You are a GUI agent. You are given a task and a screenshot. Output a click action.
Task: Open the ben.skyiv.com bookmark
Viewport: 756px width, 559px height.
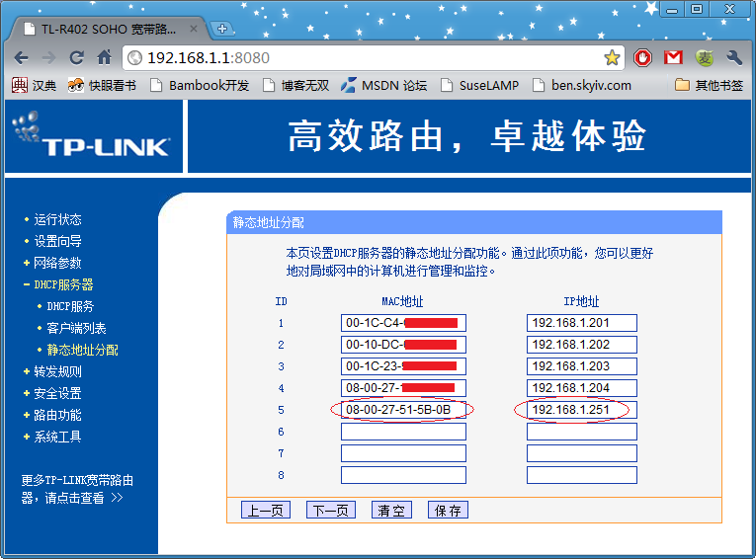coord(582,85)
